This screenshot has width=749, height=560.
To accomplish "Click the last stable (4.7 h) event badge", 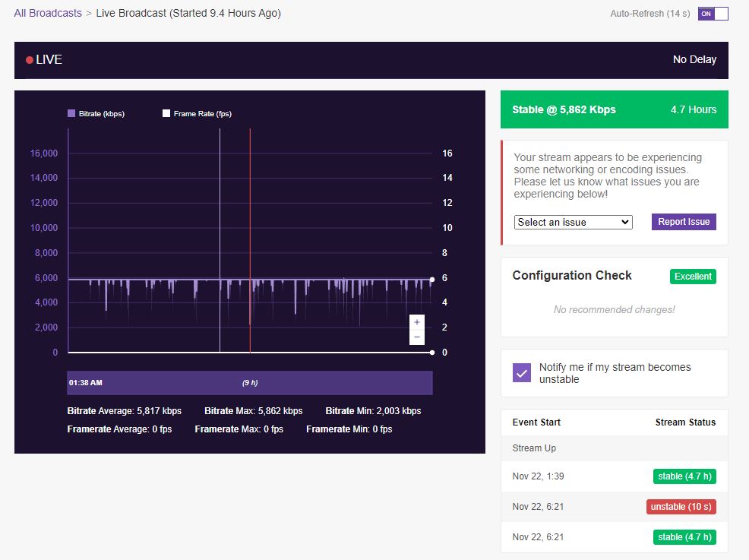I will coord(684,537).
